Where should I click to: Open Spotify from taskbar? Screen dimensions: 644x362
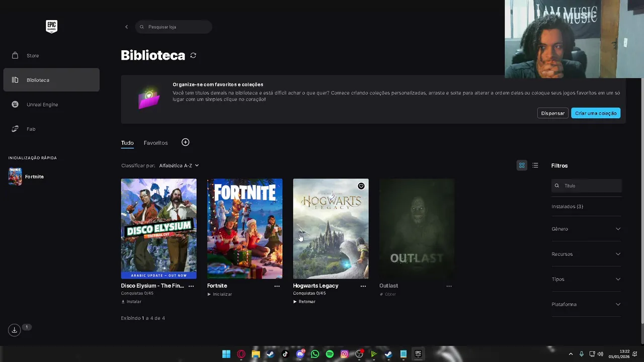(x=330, y=354)
